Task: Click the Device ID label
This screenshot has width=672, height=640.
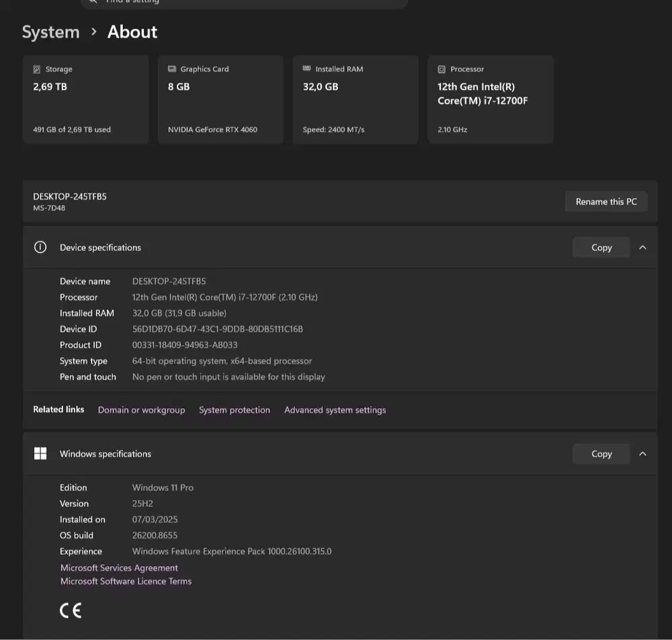Action: tap(79, 329)
